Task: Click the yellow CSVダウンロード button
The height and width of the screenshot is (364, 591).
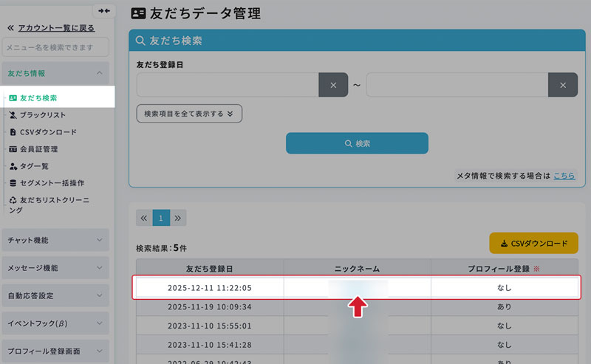Action: pos(533,243)
